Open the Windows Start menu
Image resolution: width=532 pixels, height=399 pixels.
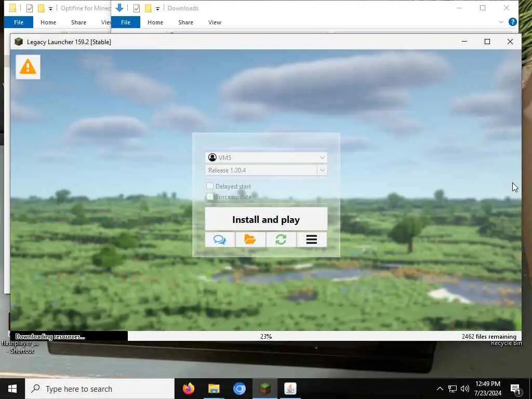12,389
